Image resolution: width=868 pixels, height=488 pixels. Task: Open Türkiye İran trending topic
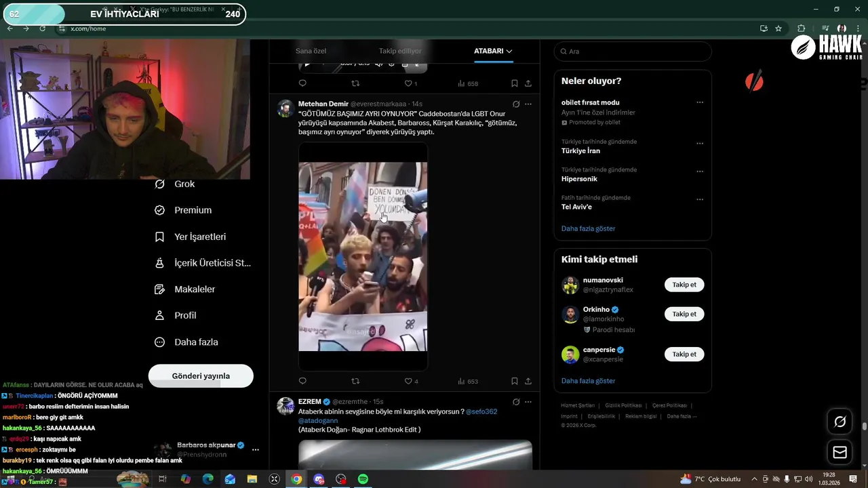coord(580,151)
